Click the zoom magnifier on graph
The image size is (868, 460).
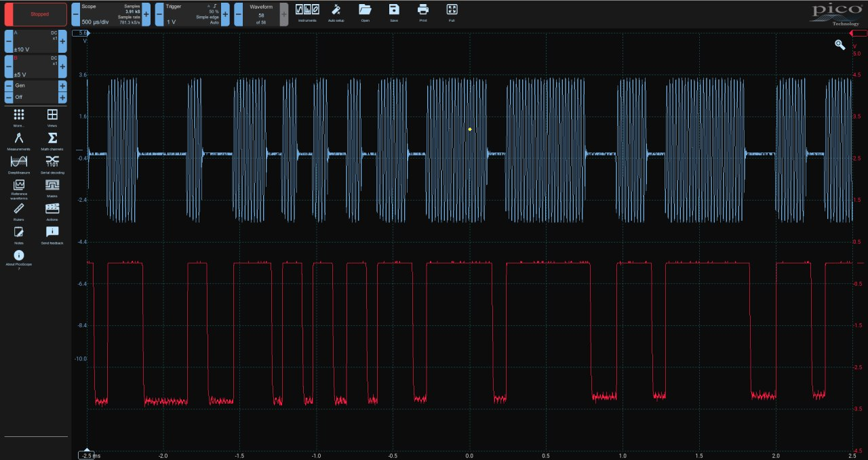840,45
